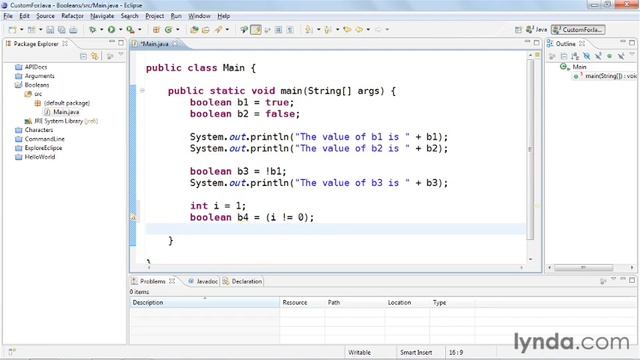Screen dimensions: 640x360
Task: Click the Save toolbar icon
Action: [x=50, y=29]
